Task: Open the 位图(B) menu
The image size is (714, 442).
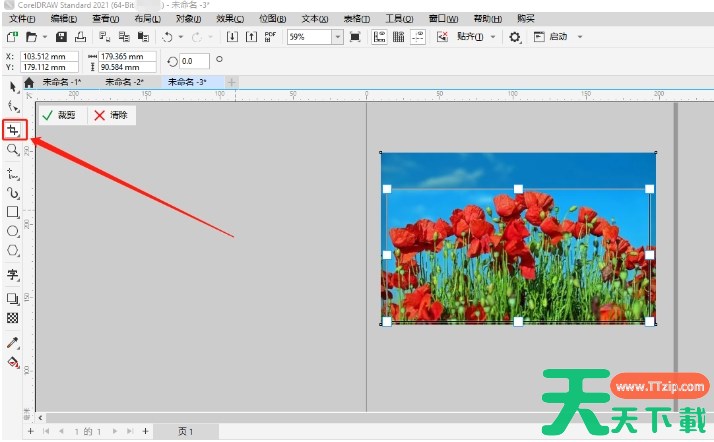Action: [x=272, y=19]
